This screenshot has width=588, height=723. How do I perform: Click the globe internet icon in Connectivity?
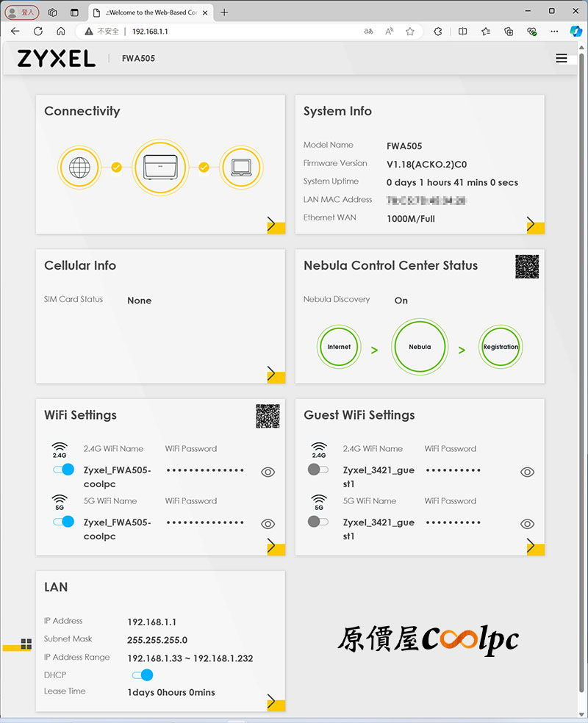click(79, 168)
